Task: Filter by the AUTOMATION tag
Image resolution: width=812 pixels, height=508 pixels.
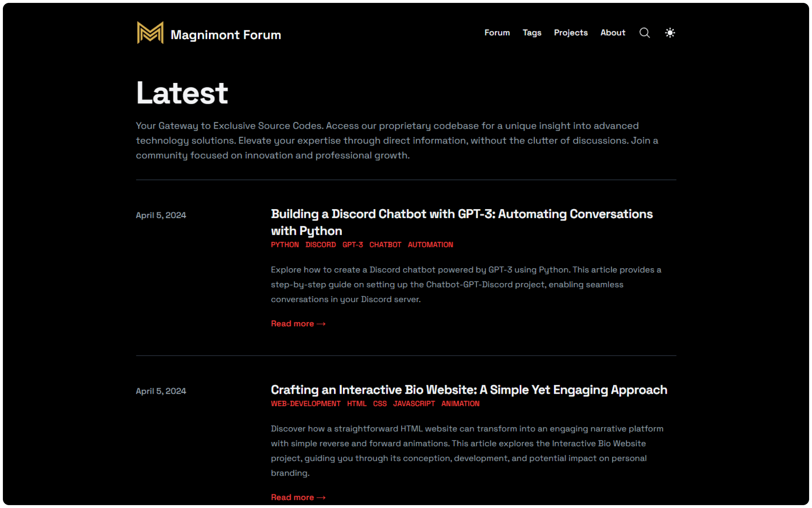Action: (430, 245)
